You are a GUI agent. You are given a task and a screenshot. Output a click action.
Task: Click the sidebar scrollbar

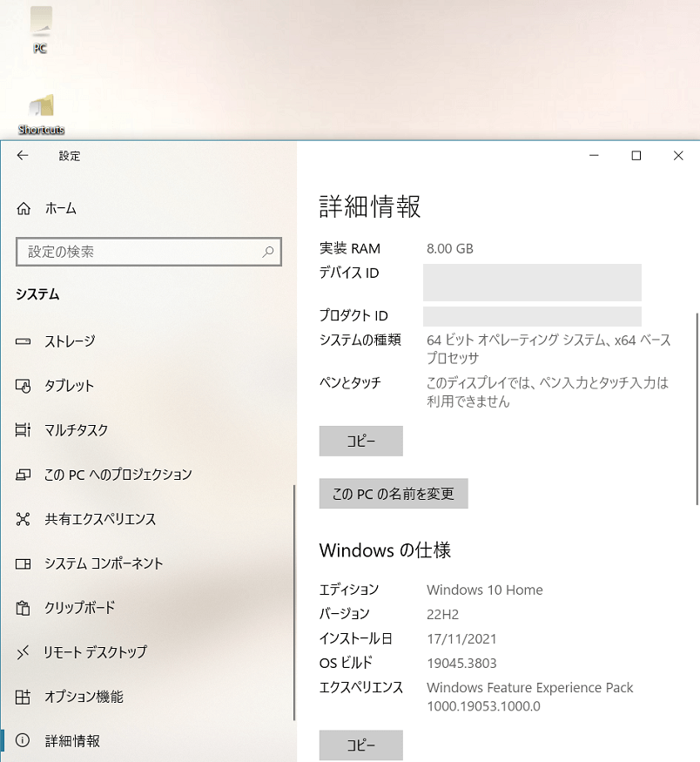294,603
